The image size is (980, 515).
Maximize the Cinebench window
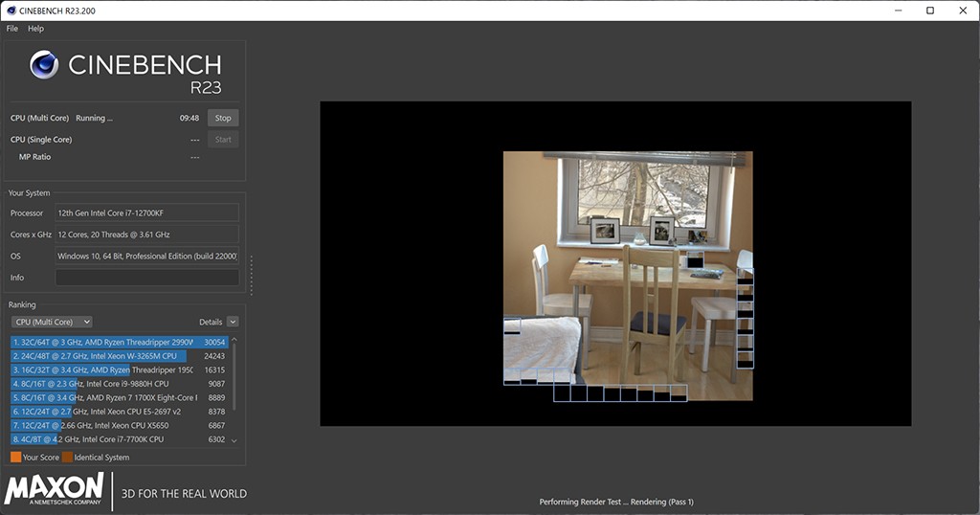(929, 11)
